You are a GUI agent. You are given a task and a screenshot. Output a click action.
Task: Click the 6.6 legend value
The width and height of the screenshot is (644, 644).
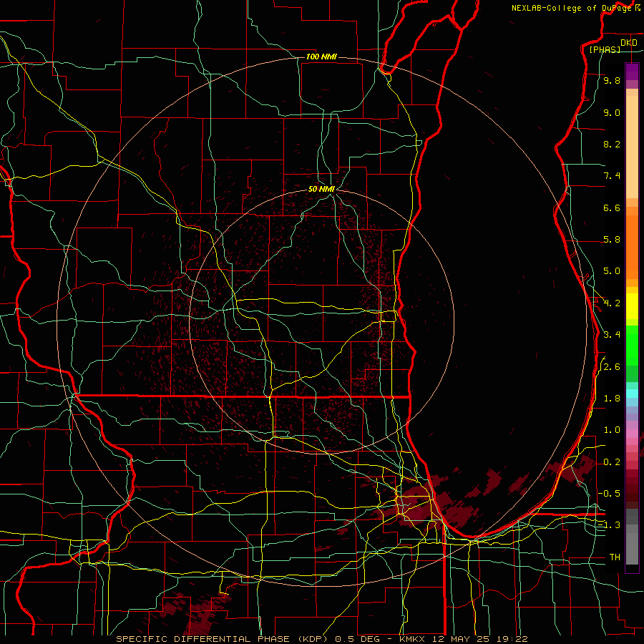pos(612,208)
